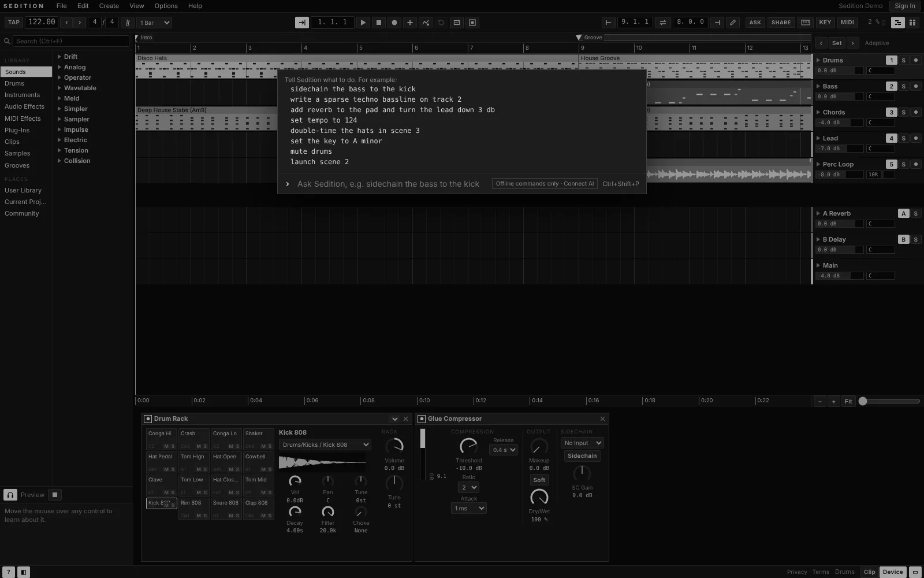924x578 pixels.
Task: Click the punch-out point icon
Action: tap(717, 23)
